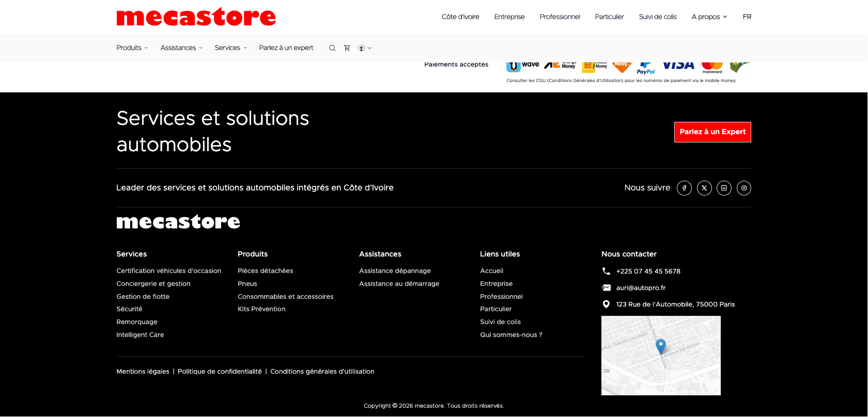The image size is (868, 417).
Task: Click Parlez à un expert in the navbar
Action: pos(286,48)
